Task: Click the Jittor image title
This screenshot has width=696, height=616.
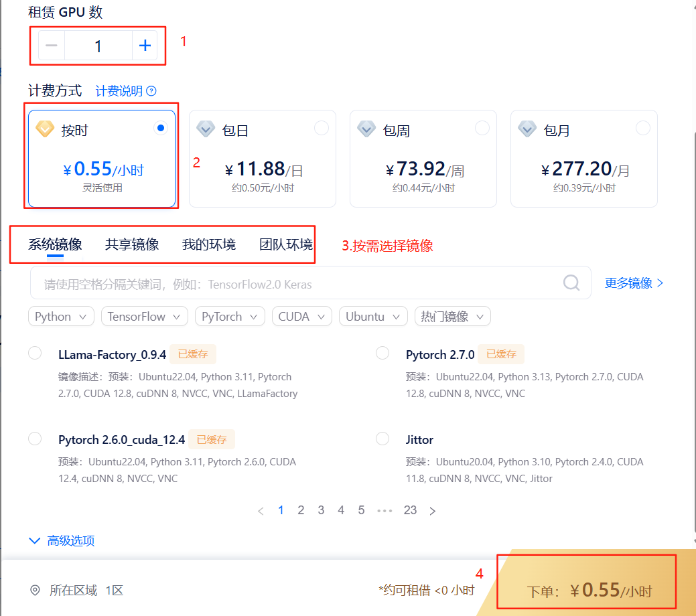Action: [419, 440]
